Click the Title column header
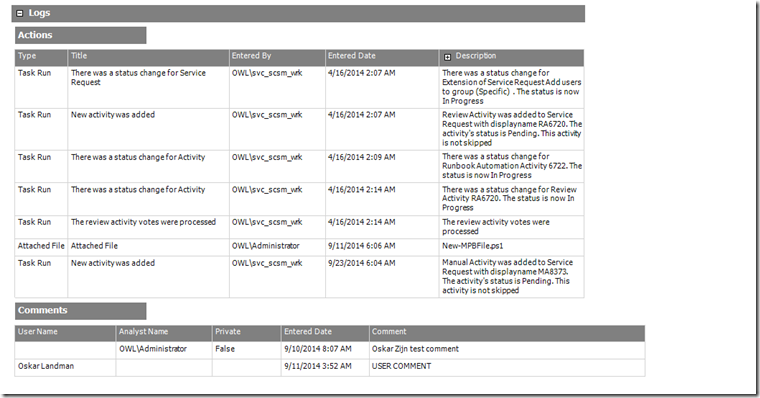The height and width of the screenshot is (398, 760). [x=148, y=57]
